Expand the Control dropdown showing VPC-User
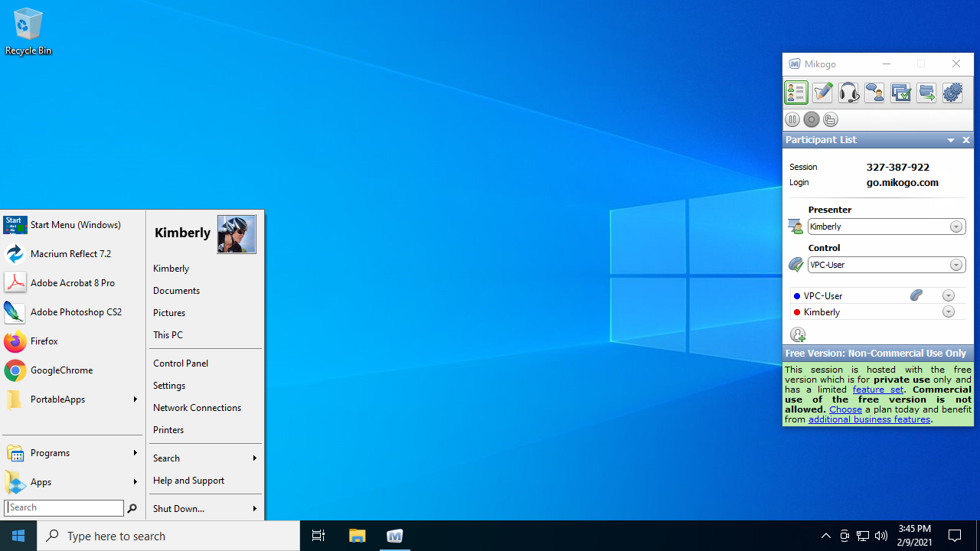 pyautogui.click(x=956, y=265)
